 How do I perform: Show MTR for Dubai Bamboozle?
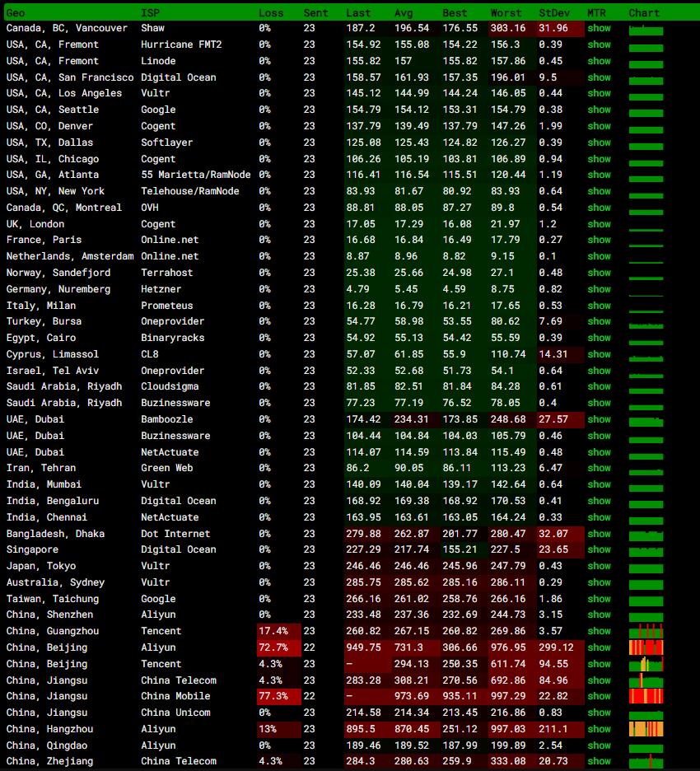(x=599, y=419)
